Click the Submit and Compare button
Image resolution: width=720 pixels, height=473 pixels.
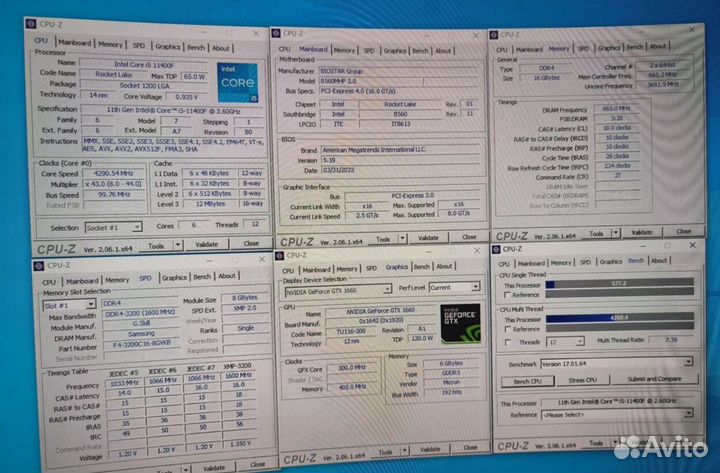[654, 379]
